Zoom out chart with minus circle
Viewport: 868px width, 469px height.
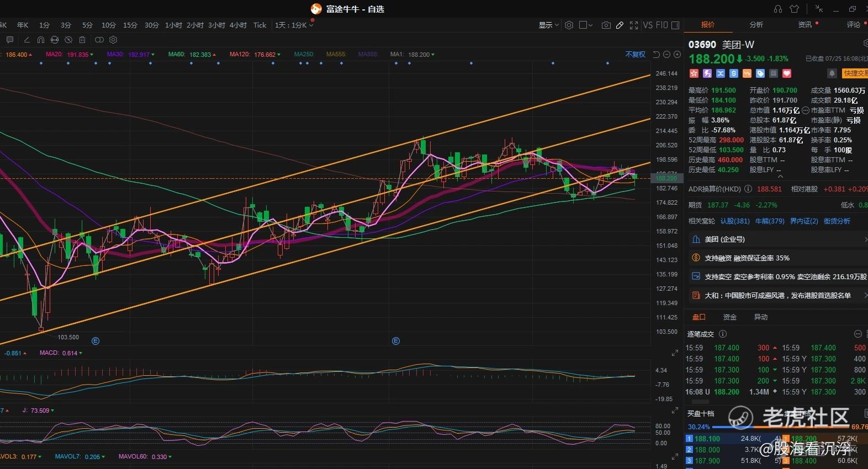tap(666, 54)
